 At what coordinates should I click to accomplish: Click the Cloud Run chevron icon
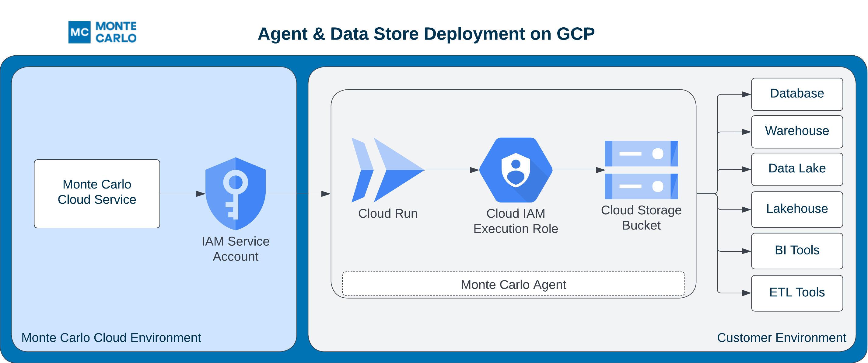[x=387, y=170]
